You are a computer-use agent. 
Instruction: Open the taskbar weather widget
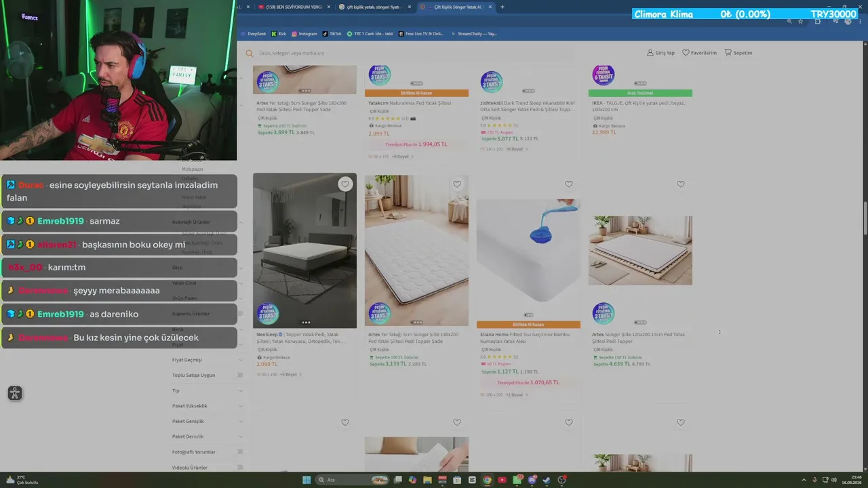point(22,480)
